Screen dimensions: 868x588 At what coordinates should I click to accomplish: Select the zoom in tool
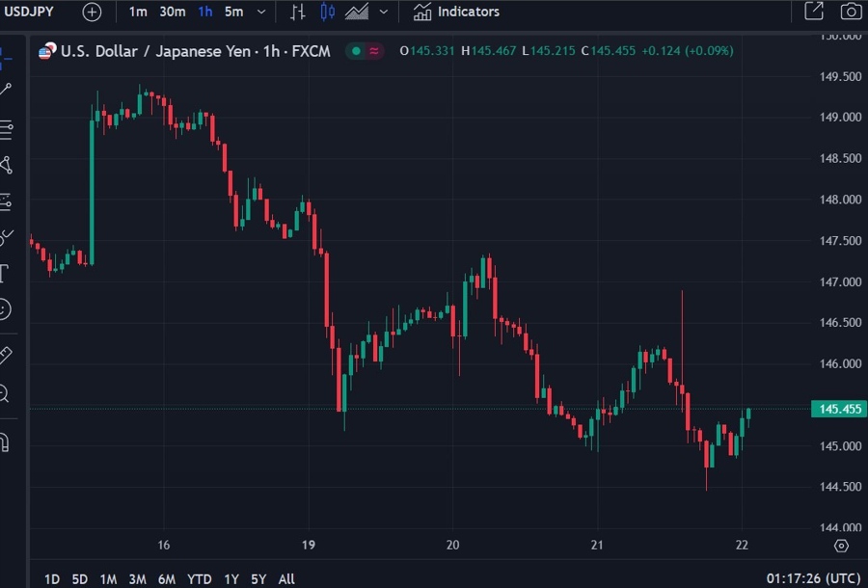(5, 394)
